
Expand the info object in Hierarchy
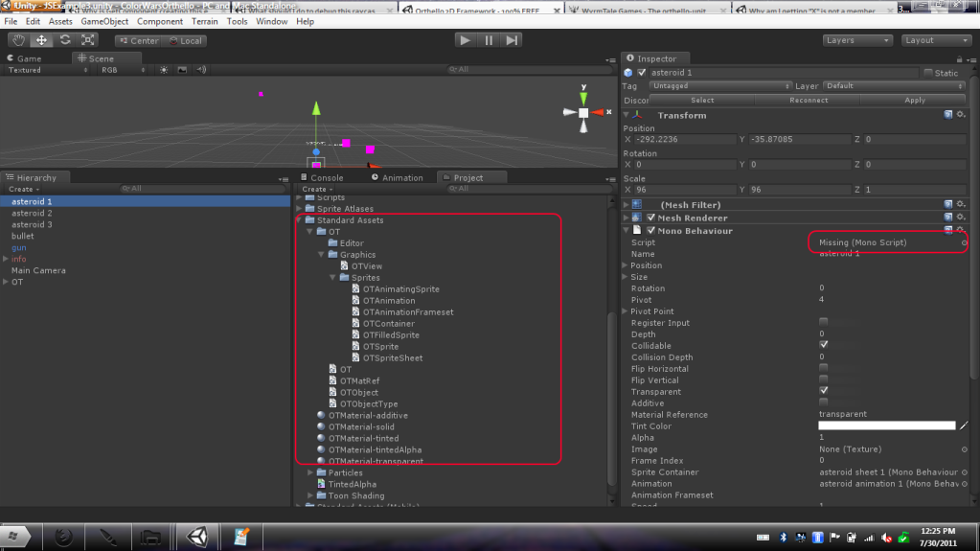pos(6,259)
